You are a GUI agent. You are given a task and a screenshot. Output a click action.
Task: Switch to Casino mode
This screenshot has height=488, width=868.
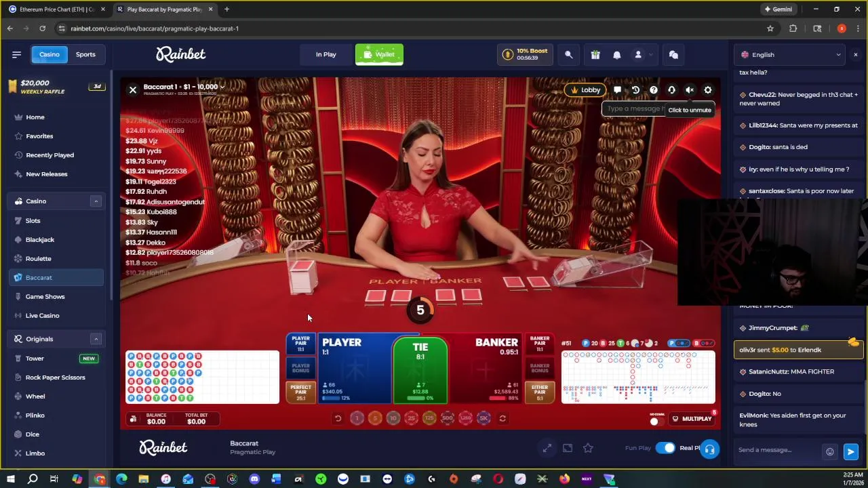(49, 54)
